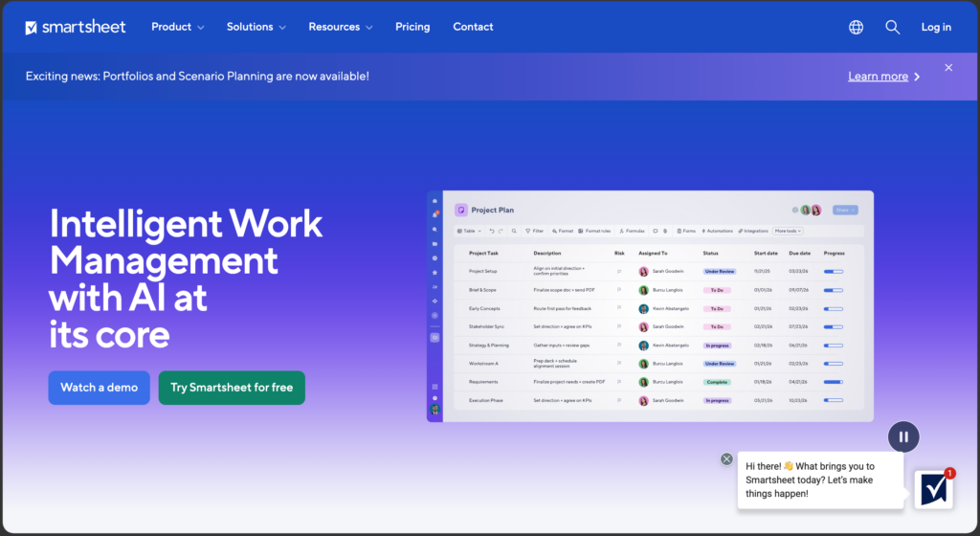Click the attachment paperclip icon
Viewport: 980px width, 536px height.
click(665, 231)
